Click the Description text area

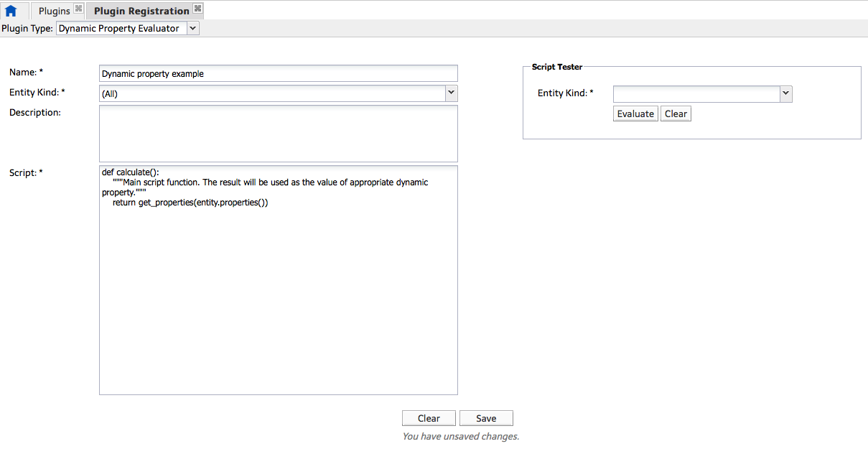279,134
